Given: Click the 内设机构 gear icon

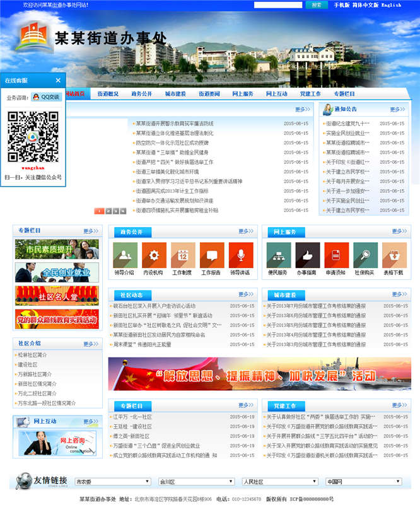Looking at the screenshot, I should tap(154, 255).
